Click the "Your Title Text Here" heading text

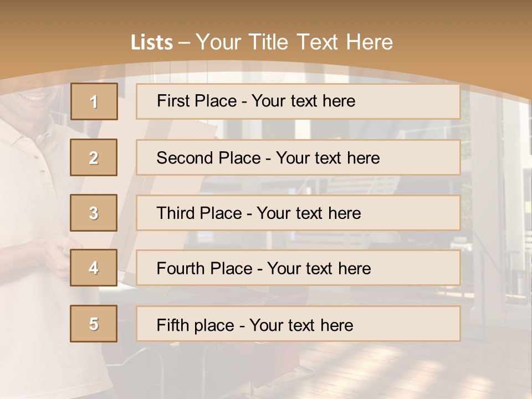(294, 42)
